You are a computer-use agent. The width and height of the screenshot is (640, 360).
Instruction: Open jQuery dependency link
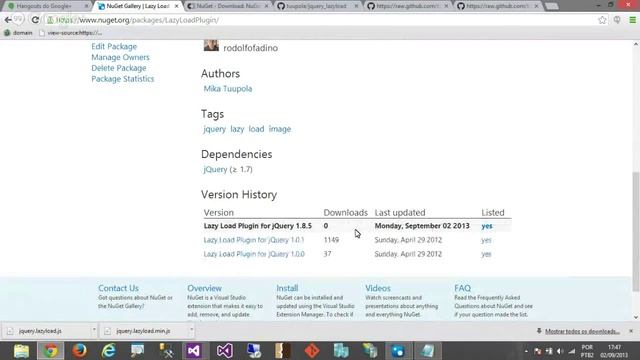[x=215, y=169]
